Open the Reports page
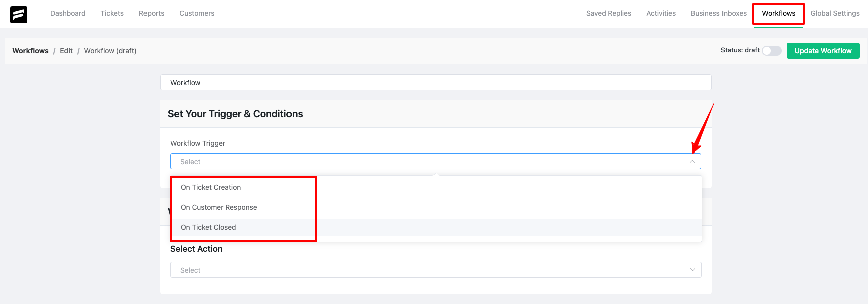This screenshot has height=304, width=868. click(x=152, y=13)
